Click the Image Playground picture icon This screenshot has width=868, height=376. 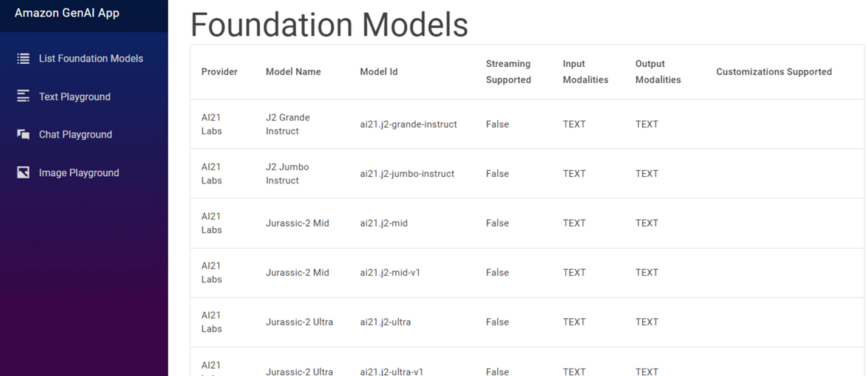(22, 173)
